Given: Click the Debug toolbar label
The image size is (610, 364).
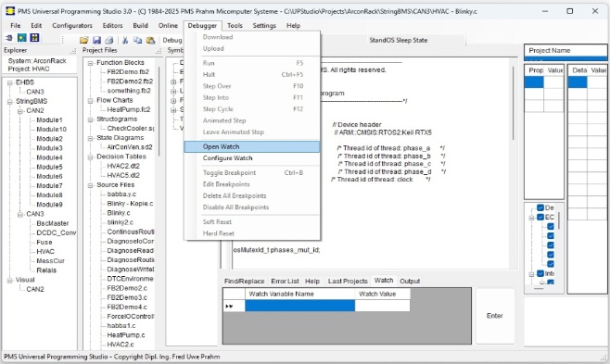Looking at the screenshot, I should (172, 40).
